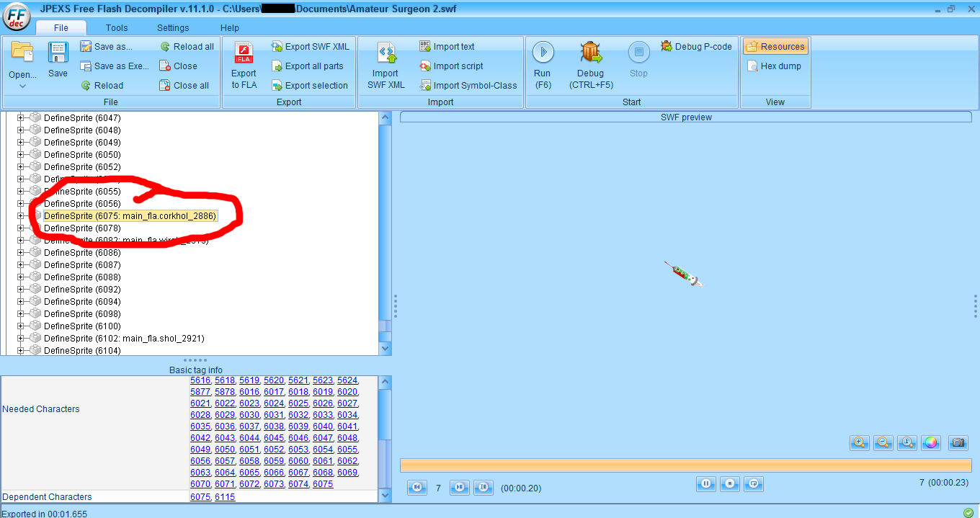Click the Save floppy disk icon

[x=58, y=53]
